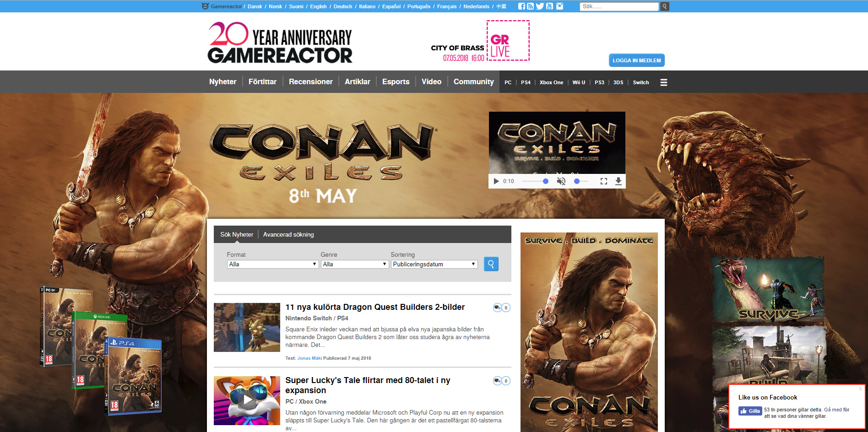
Task: Switch site language to Dansk
Action: coord(255,6)
